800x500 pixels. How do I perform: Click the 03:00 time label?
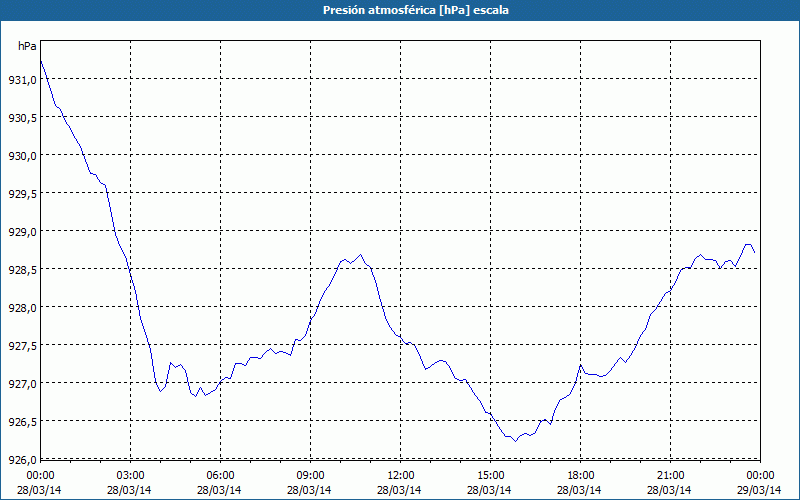tap(130, 476)
